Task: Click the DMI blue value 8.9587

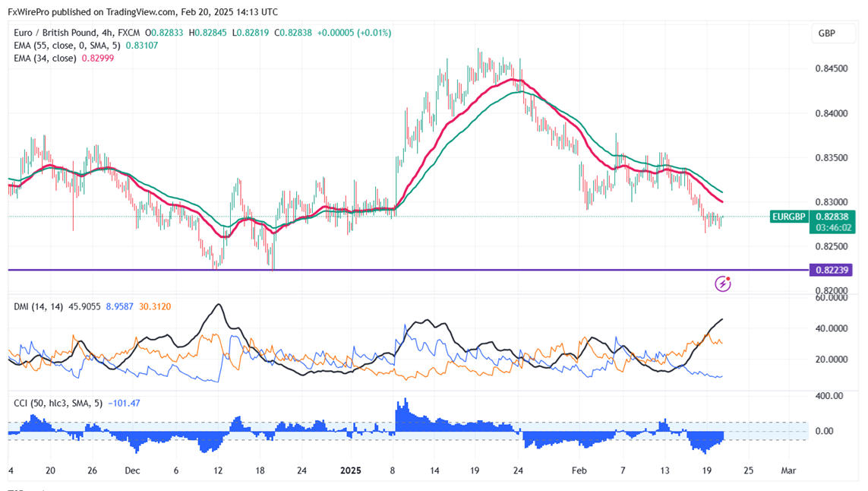Action: click(119, 306)
